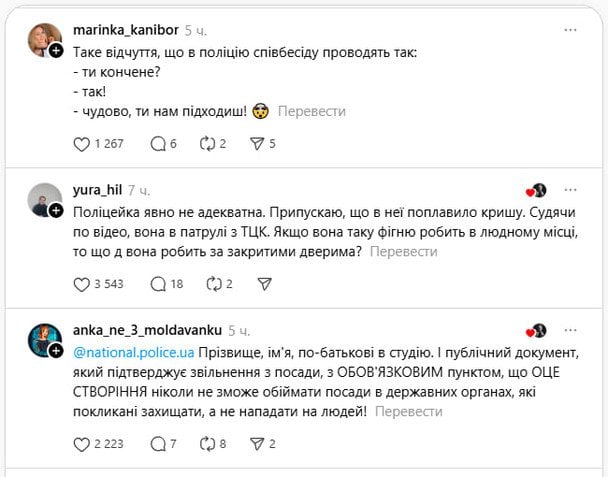Click Перевести under yura_hil's post
The width and height of the screenshot is (608, 477).
(404, 252)
